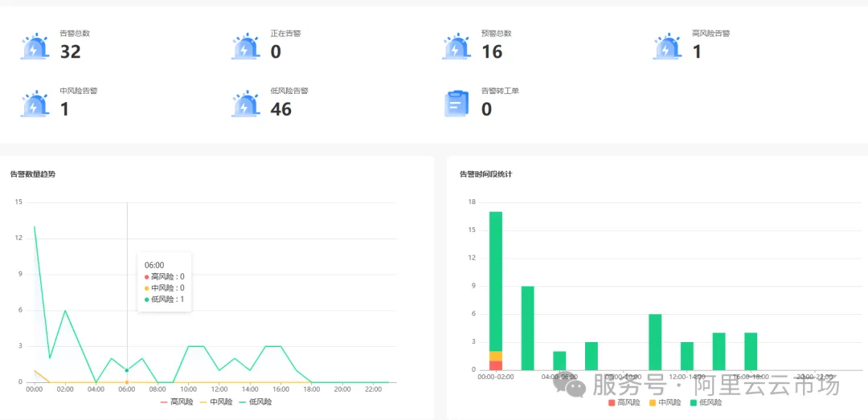Click the yellow segment of the 00:00-02:00 bar
The height and width of the screenshot is (420, 868).
point(495,357)
